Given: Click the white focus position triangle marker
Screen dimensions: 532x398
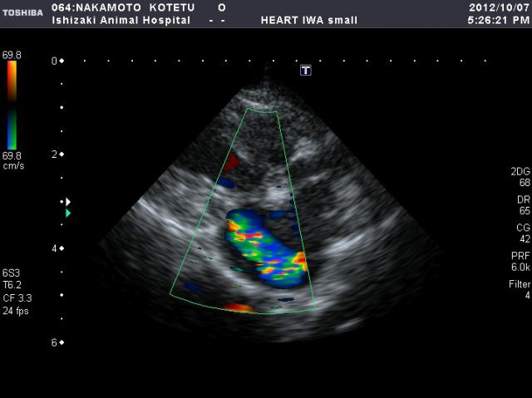Looking at the screenshot, I should pyautogui.click(x=68, y=202).
